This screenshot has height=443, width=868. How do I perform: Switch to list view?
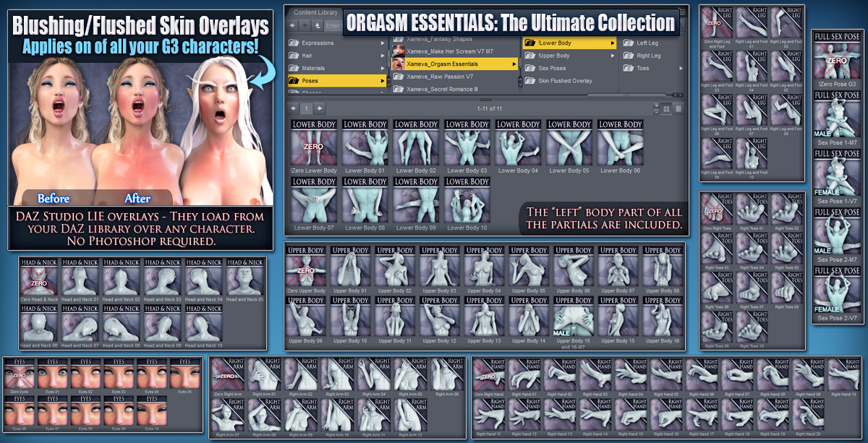678,108
